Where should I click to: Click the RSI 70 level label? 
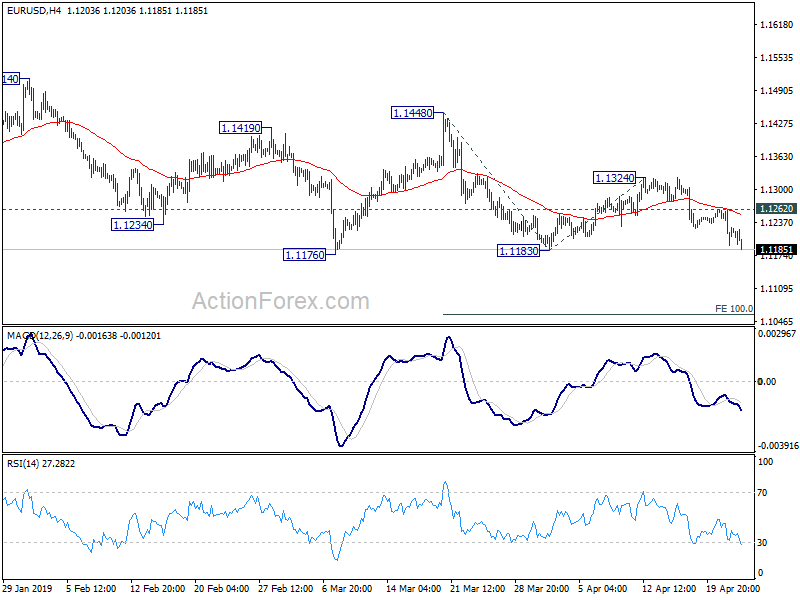(x=762, y=492)
